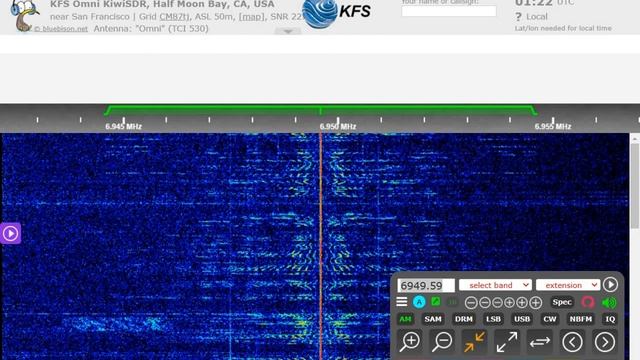This screenshot has height=360, width=640.
Task: Zoom out with magnifier minus icon
Action: [442, 341]
